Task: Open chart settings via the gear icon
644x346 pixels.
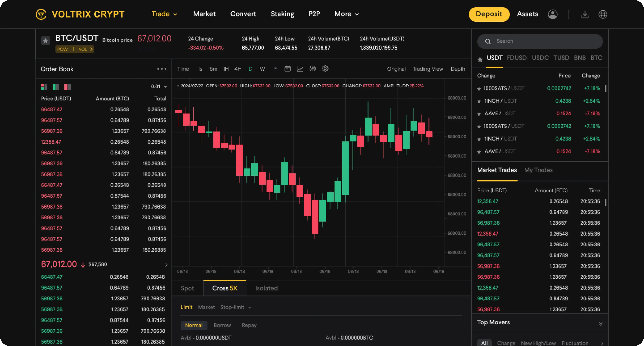Action: click(x=325, y=69)
